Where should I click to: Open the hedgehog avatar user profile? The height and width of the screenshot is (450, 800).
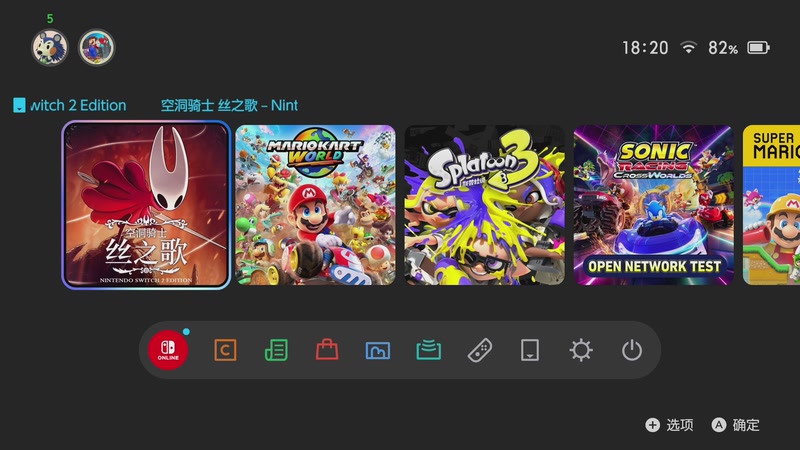[49, 47]
